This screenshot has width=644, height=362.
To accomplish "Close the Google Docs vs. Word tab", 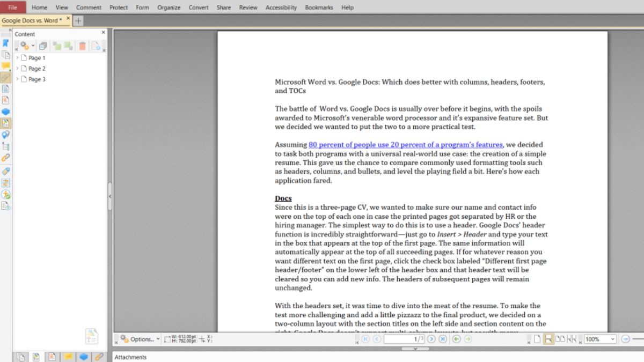I will [68, 18].
